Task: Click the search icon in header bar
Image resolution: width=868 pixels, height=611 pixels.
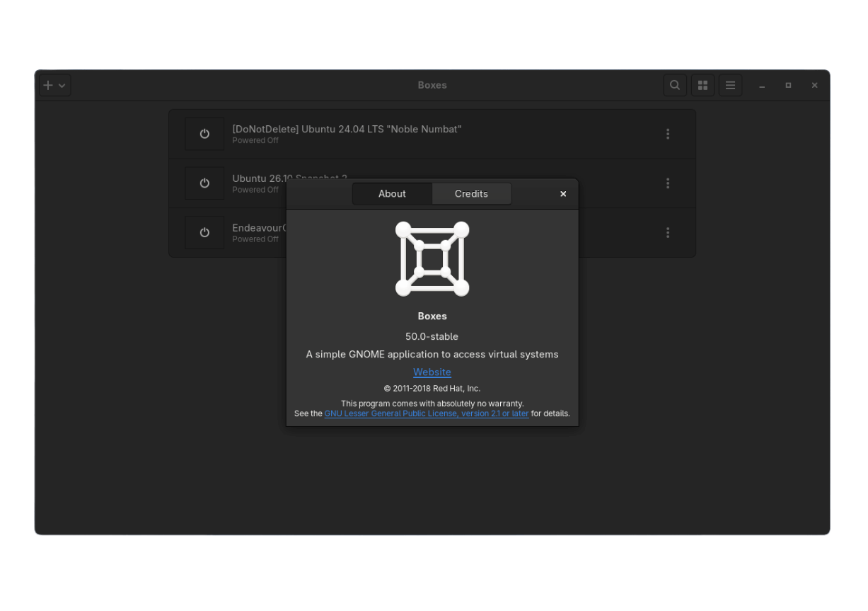Action: pos(675,85)
